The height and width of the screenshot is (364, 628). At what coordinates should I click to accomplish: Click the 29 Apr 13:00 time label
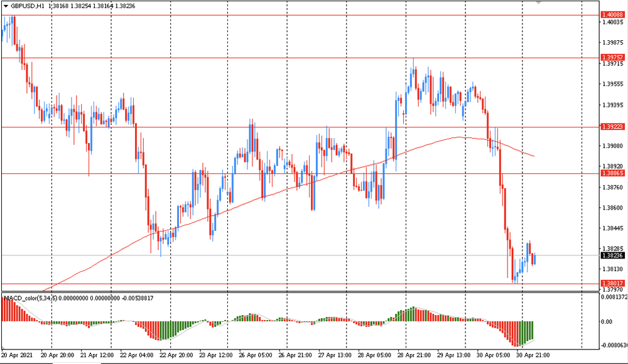(x=454, y=355)
